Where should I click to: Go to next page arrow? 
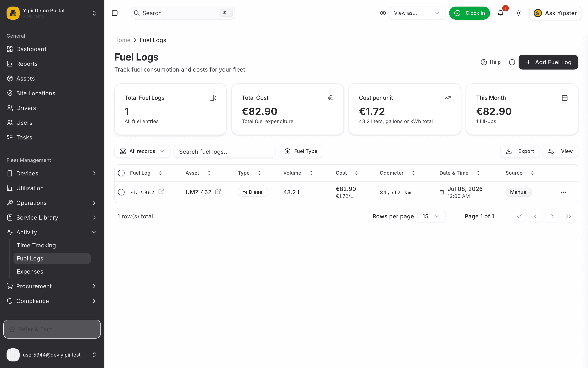click(x=552, y=216)
